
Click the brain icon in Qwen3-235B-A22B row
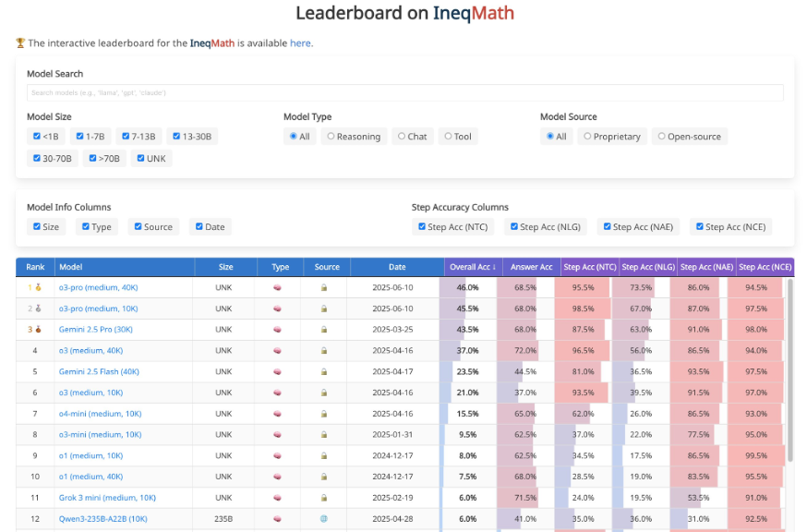pyautogui.click(x=277, y=519)
